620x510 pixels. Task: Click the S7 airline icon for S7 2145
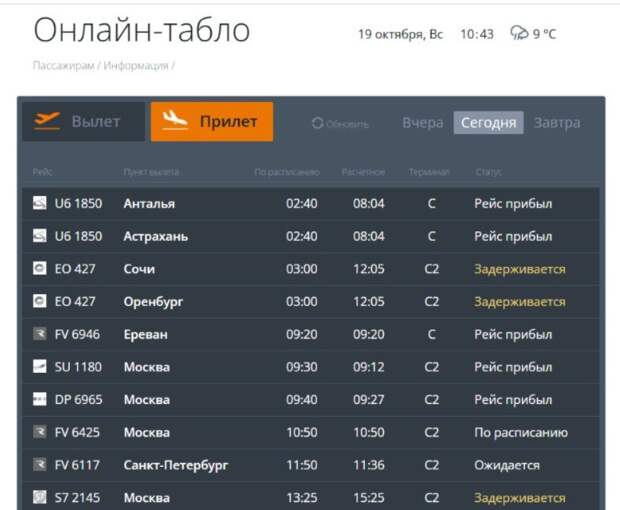click(x=40, y=497)
